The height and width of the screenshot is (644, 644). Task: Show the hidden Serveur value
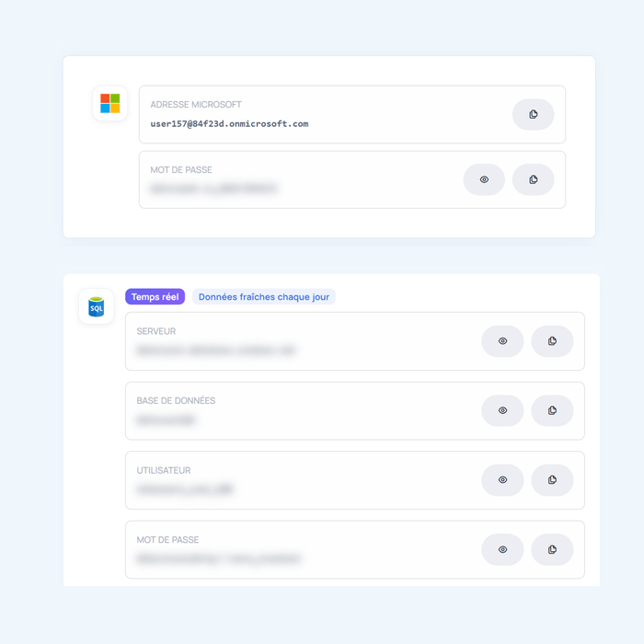click(502, 341)
